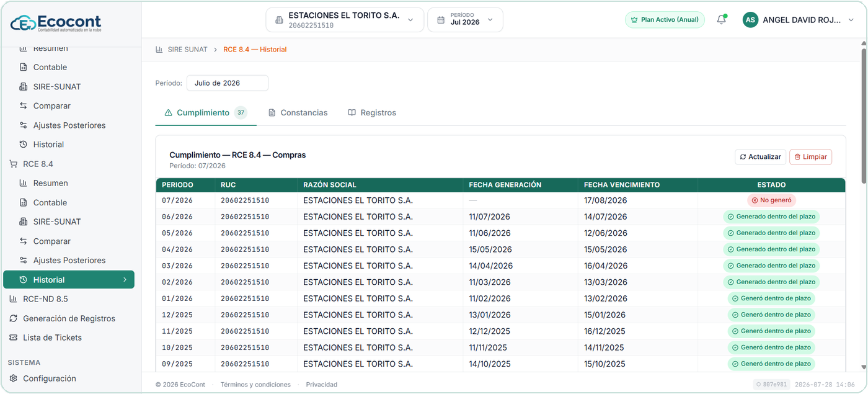Viewport: 868px width, 394px height.
Task: Open the Julio de 2026 period field
Action: (228, 83)
